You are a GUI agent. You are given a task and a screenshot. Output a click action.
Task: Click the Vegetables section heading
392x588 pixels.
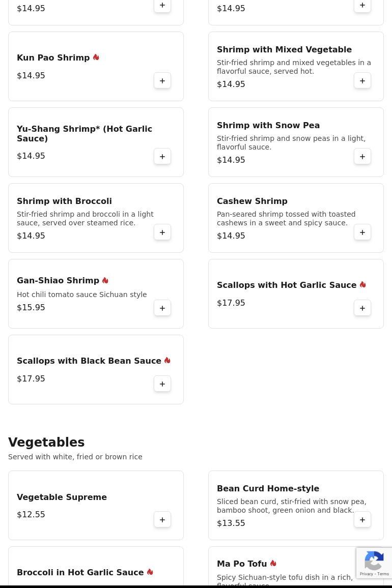click(x=46, y=442)
